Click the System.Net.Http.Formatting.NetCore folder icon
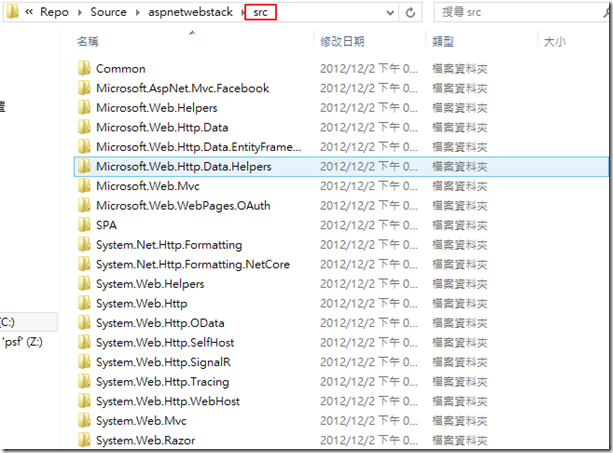 84,264
